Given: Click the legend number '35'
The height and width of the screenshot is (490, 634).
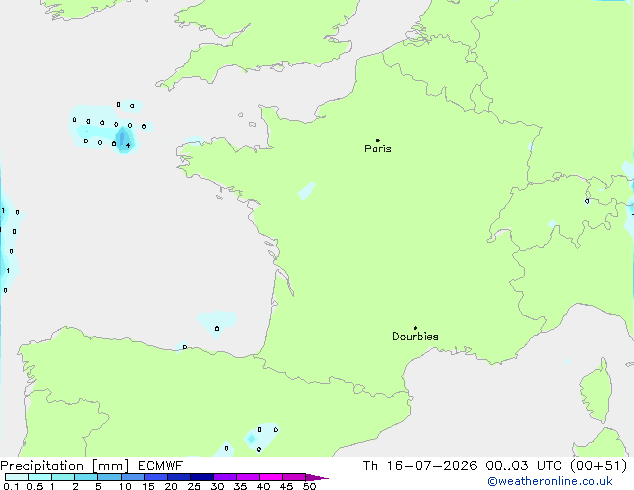Looking at the screenshot, I should click(240, 486).
